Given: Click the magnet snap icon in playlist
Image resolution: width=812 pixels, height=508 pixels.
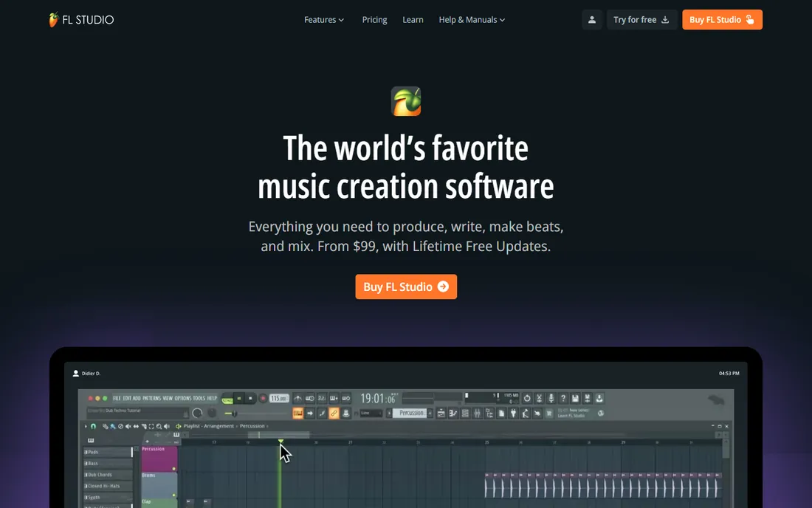Looking at the screenshot, I should point(93,426).
